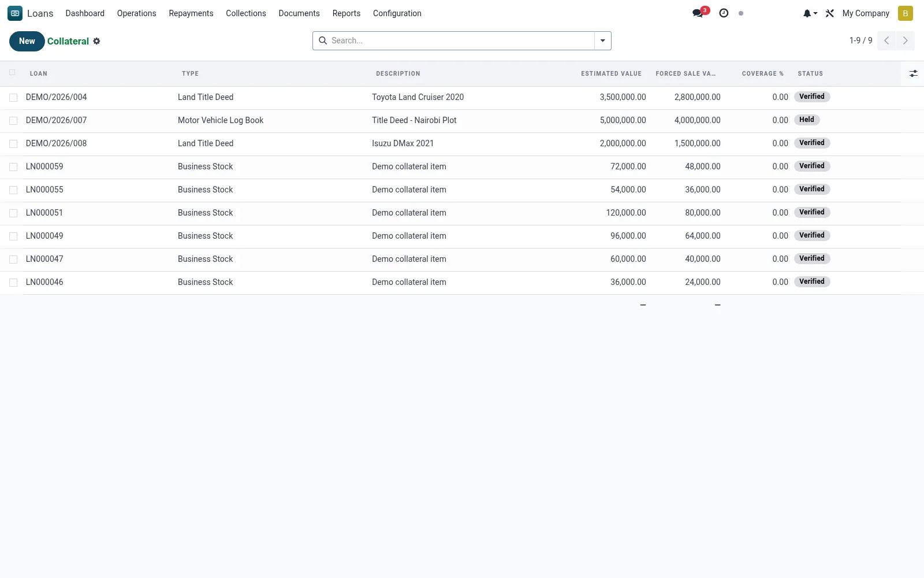The height and width of the screenshot is (578, 924).
Task: Open optional columns adjust icon
Action: (913, 73)
